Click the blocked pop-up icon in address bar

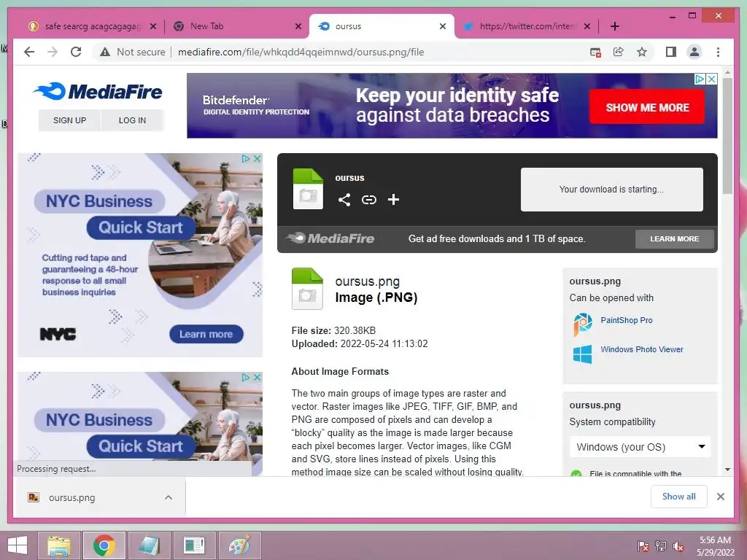click(595, 52)
